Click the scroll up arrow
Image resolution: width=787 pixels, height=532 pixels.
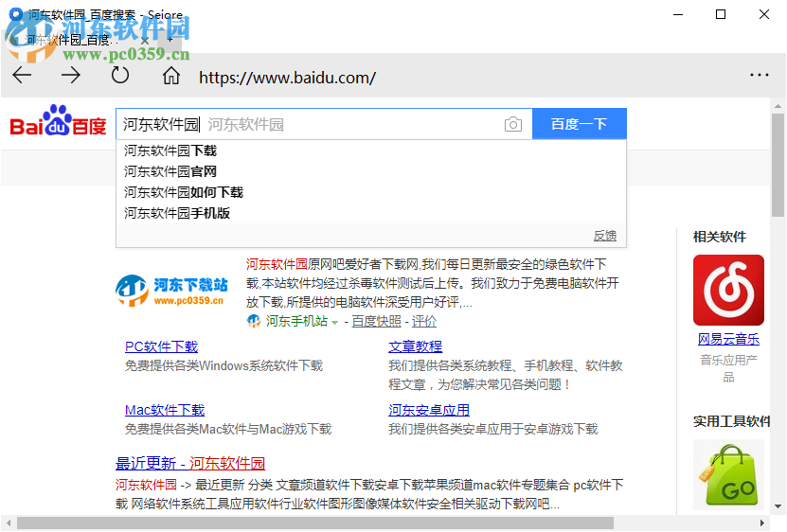[778, 106]
